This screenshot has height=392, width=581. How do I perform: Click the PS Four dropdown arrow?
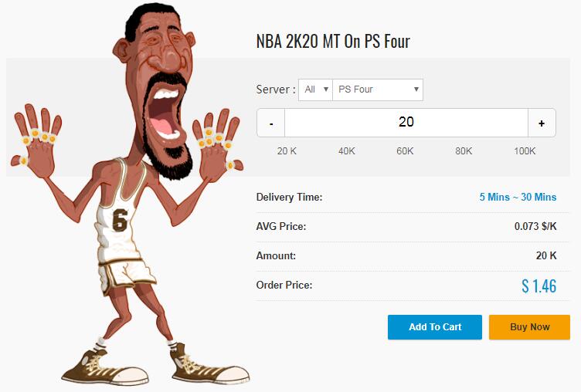click(x=416, y=90)
